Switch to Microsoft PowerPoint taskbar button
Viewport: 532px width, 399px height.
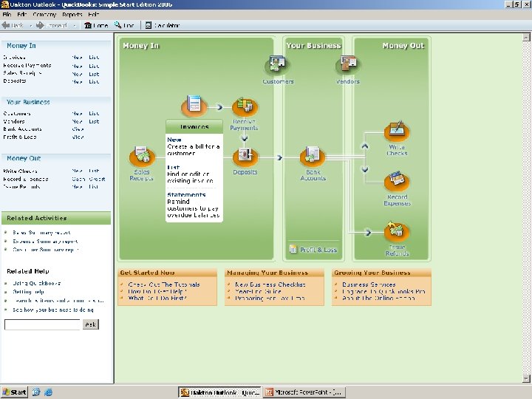304,392
